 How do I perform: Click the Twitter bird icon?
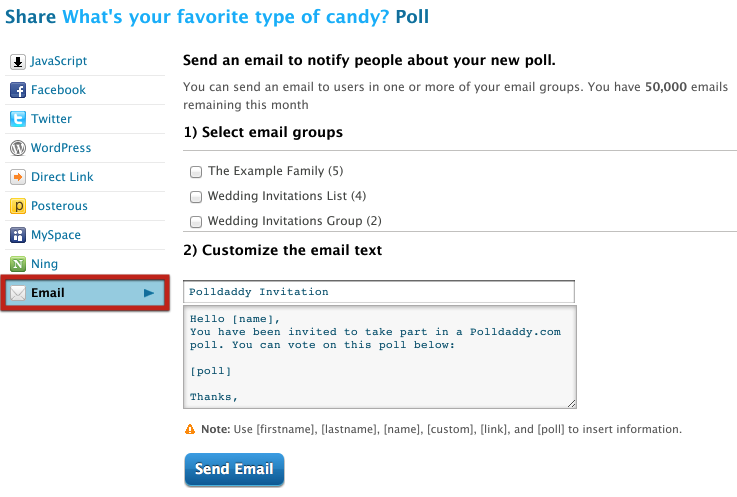[18, 119]
